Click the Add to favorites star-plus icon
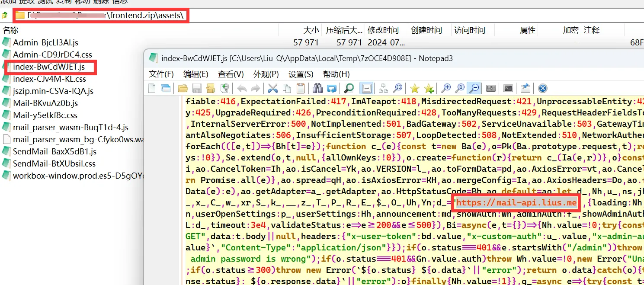This screenshot has height=285, width=644. (x=429, y=89)
